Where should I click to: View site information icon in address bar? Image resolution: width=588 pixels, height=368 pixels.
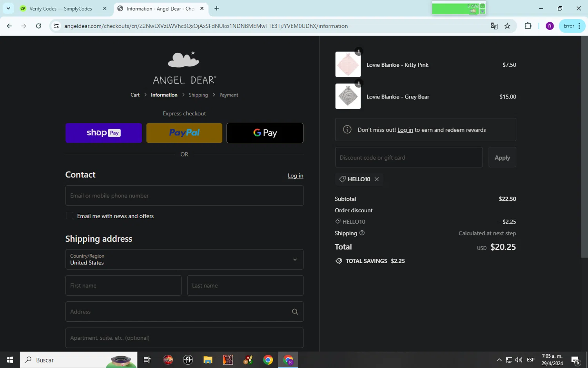pos(56,26)
